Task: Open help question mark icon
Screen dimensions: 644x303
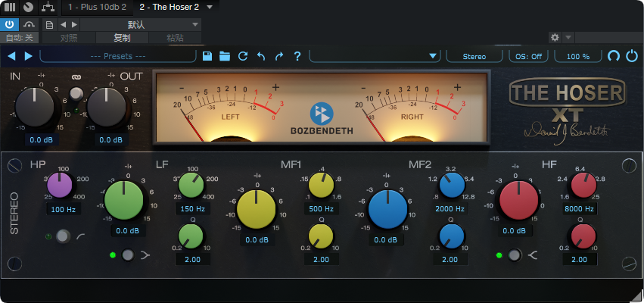Action: coord(297,56)
